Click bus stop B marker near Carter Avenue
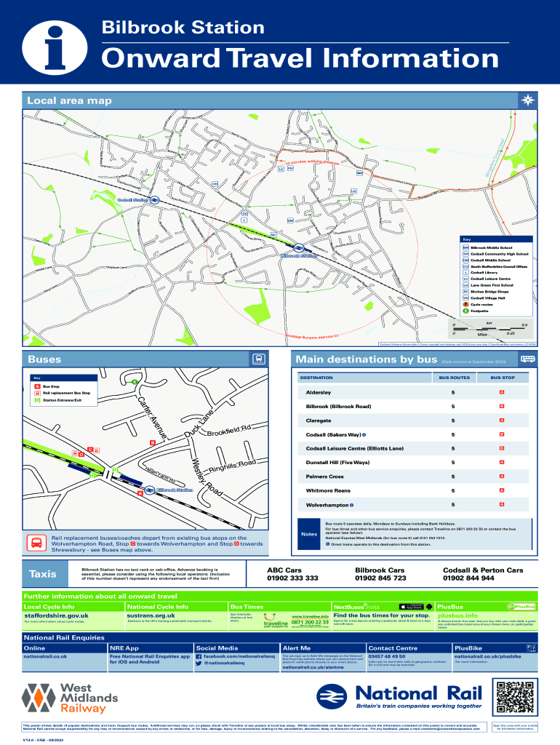This screenshot has height=745, width=560. (x=153, y=443)
